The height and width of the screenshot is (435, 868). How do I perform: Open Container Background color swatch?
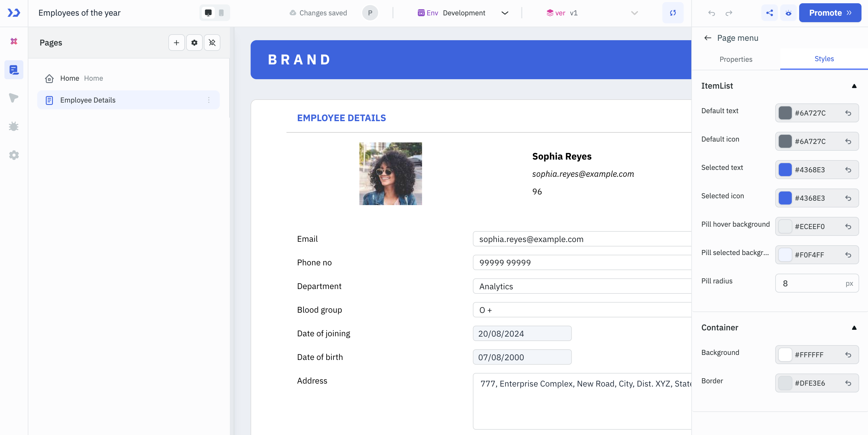coord(785,354)
